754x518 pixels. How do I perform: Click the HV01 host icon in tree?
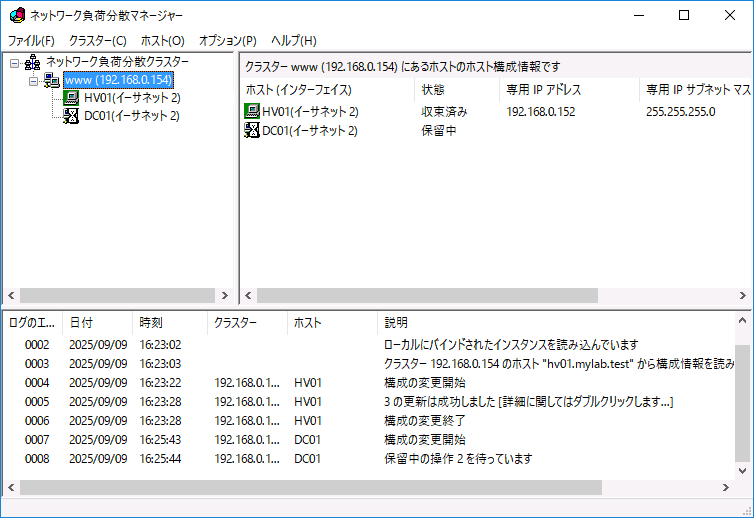point(71,98)
